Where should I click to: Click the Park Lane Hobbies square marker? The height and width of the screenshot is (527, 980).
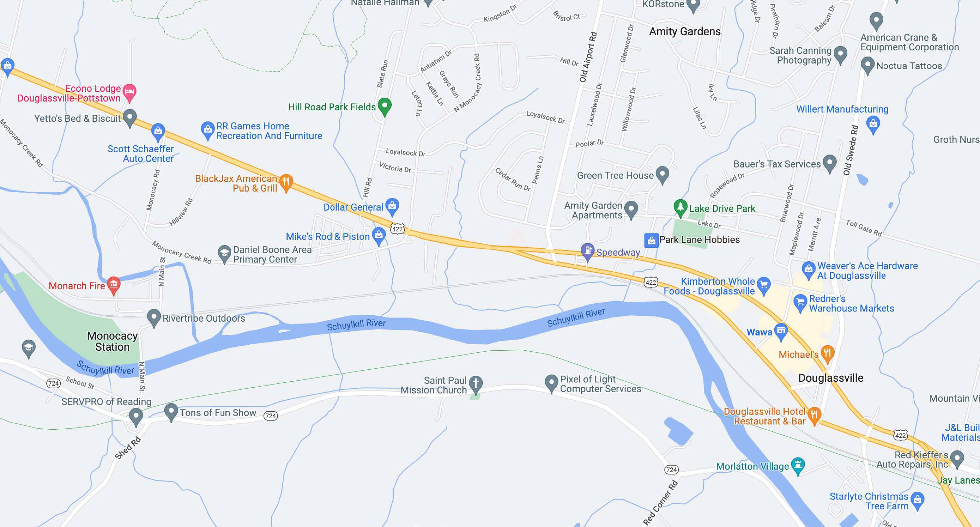(x=651, y=240)
